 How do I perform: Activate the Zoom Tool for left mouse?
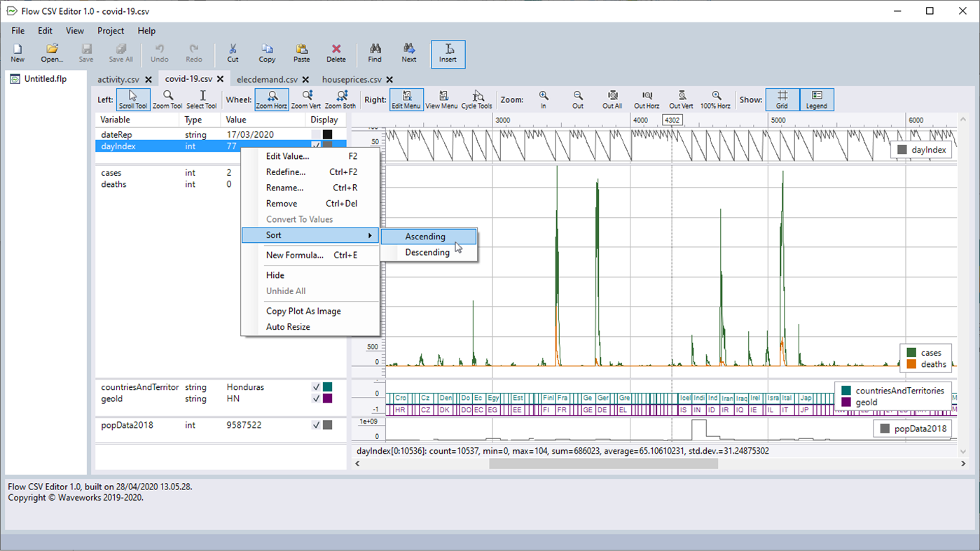(167, 99)
